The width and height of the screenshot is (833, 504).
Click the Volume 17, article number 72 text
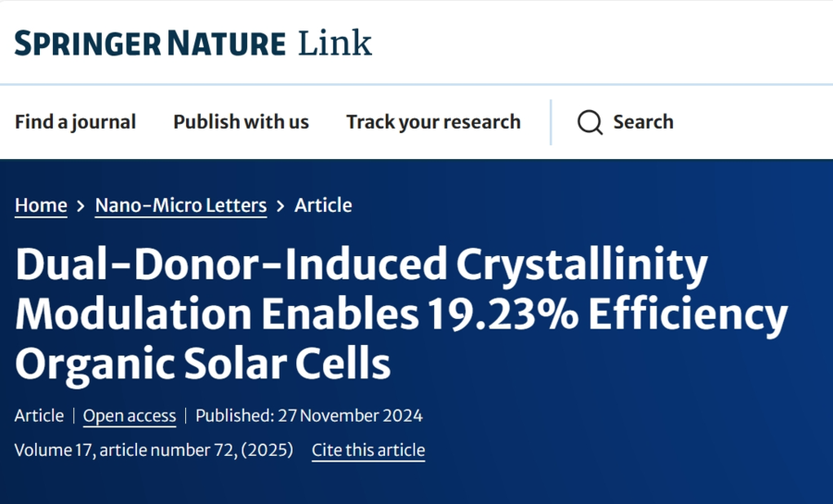(x=125, y=449)
